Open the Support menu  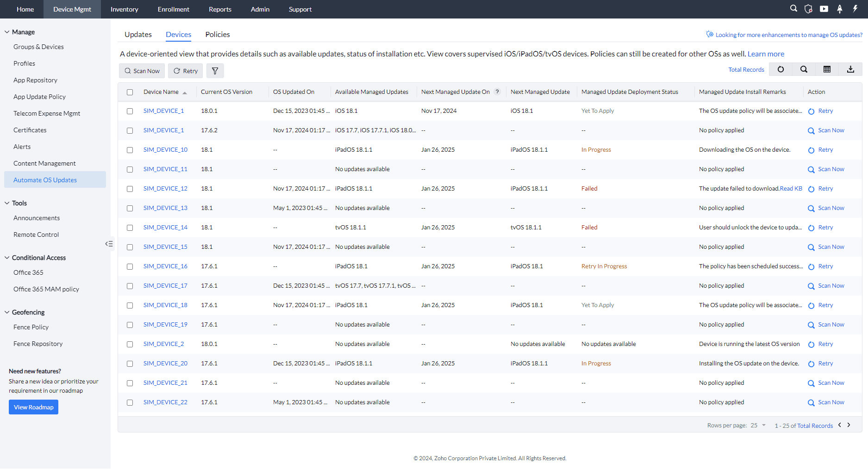[x=300, y=9]
